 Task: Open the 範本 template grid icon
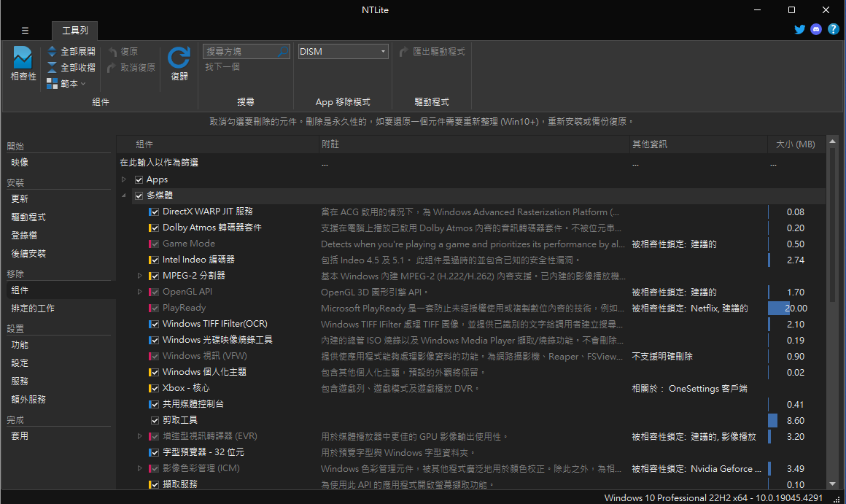52,84
